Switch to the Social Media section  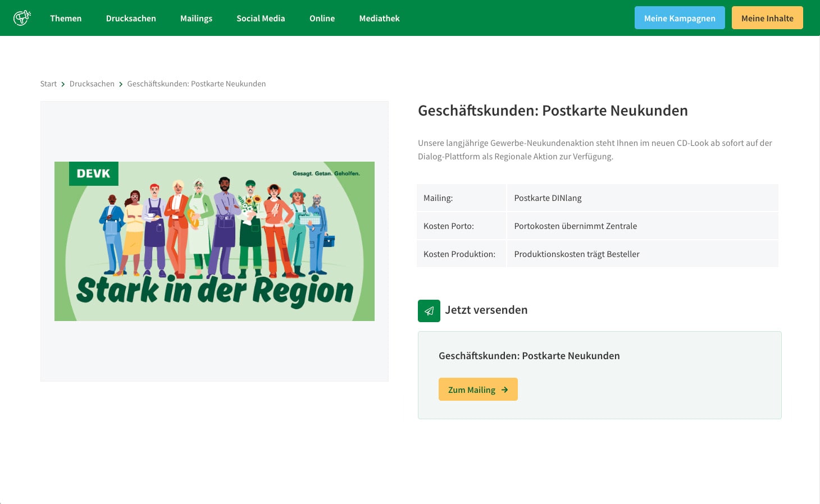261,18
